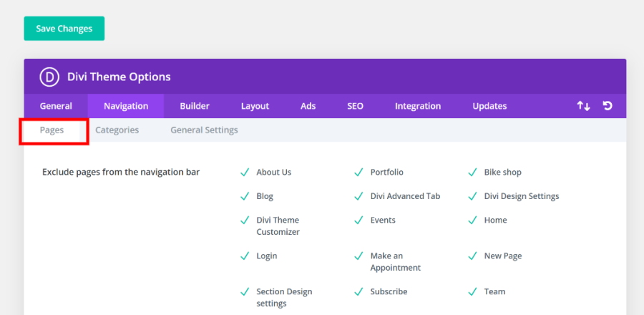Open the General Settings sub-tab
Viewport: 644px width, 315px height.
pyautogui.click(x=204, y=130)
